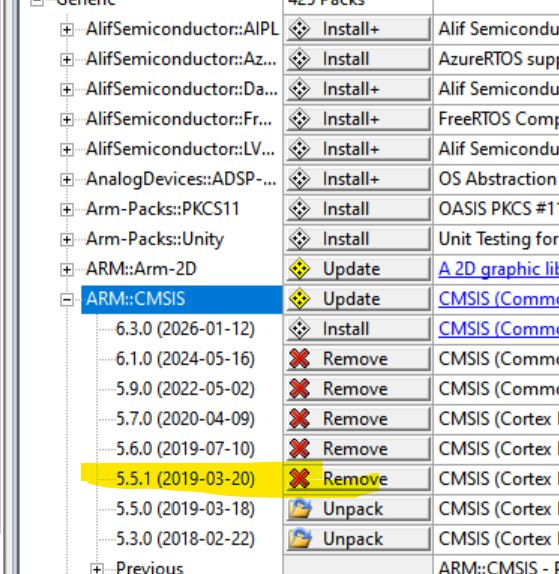Click Unpack folder icon for 5.3.0

tap(299, 539)
